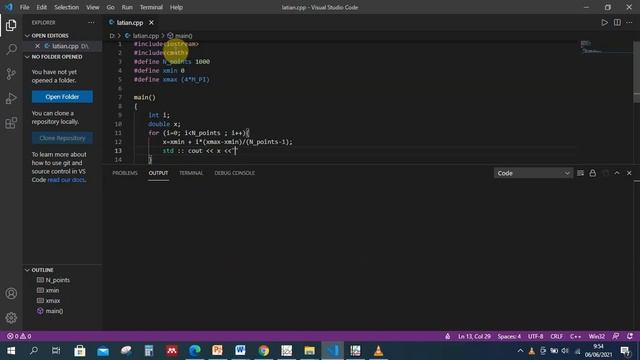Close the latian.cpp editor tab

point(151,22)
